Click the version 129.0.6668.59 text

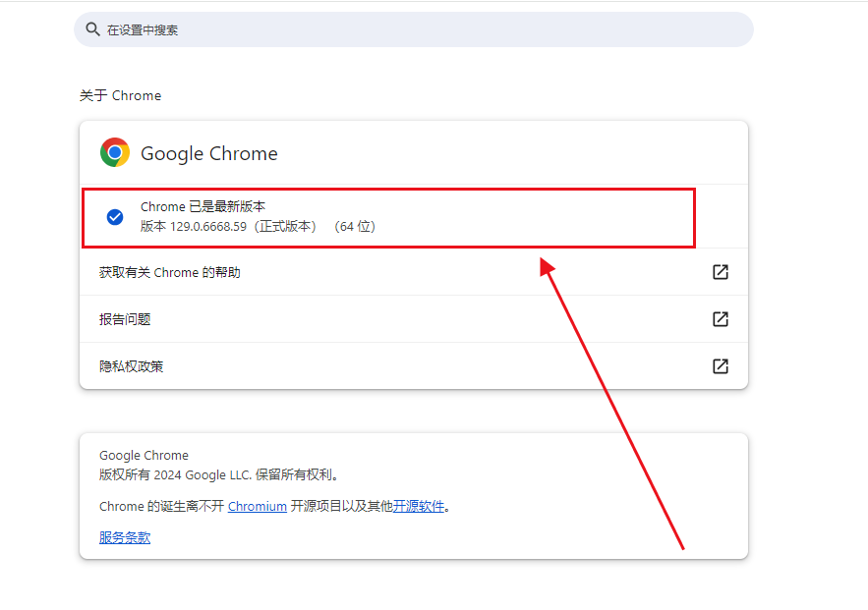(258, 227)
